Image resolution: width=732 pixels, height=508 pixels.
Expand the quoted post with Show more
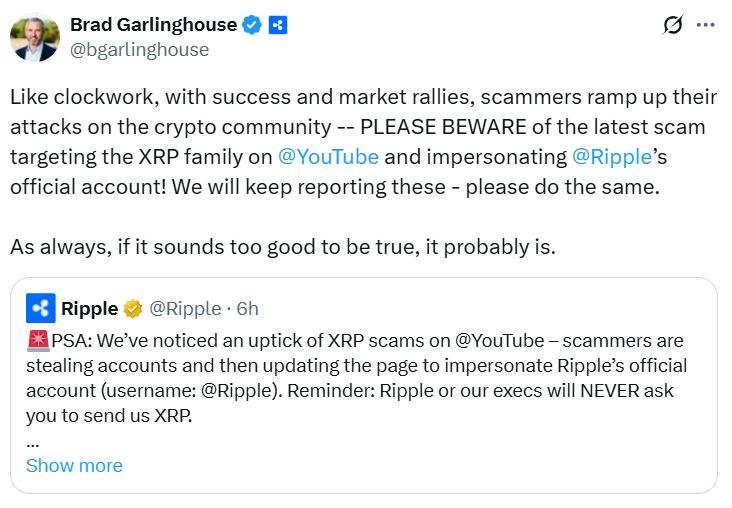[x=74, y=465]
